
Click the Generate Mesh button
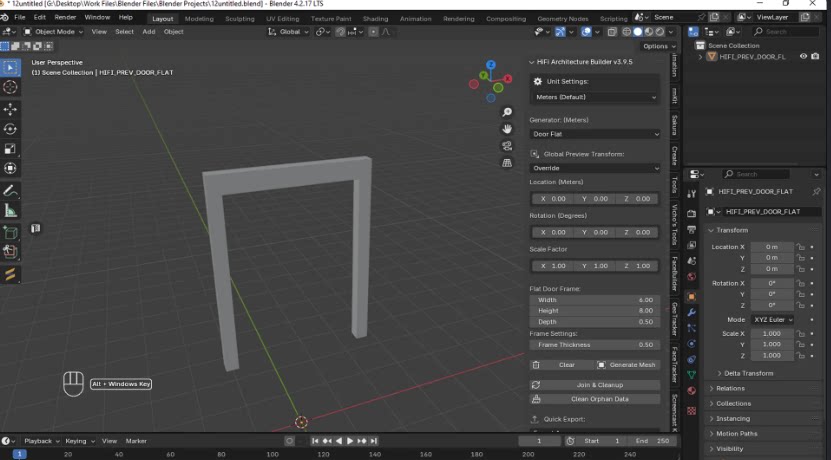tap(627, 365)
